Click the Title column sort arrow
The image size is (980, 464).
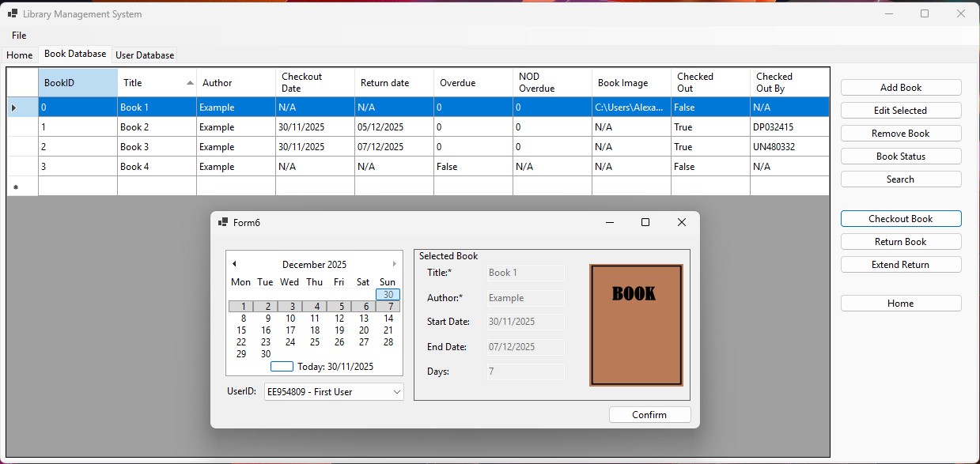coord(190,83)
